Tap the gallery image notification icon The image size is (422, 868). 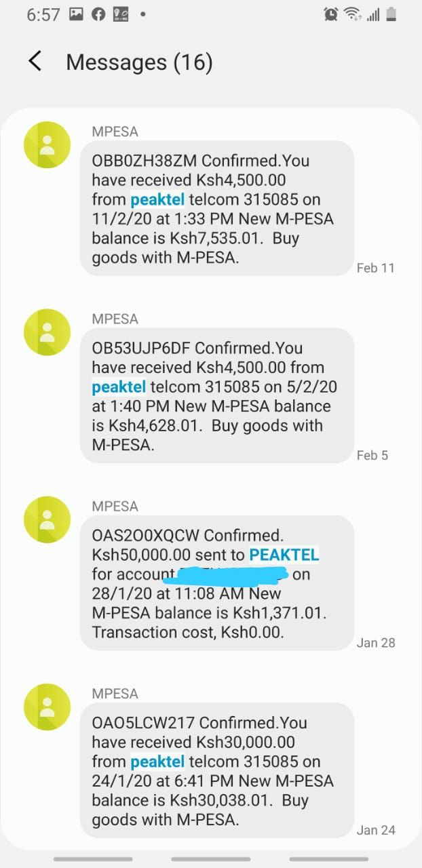point(76,14)
